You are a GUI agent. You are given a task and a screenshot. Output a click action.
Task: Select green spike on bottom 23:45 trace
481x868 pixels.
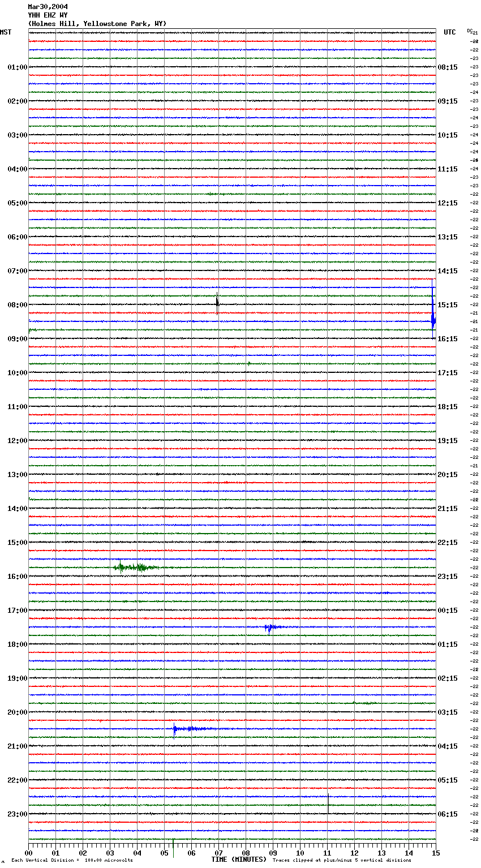pyautogui.click(x=173, y=847)
